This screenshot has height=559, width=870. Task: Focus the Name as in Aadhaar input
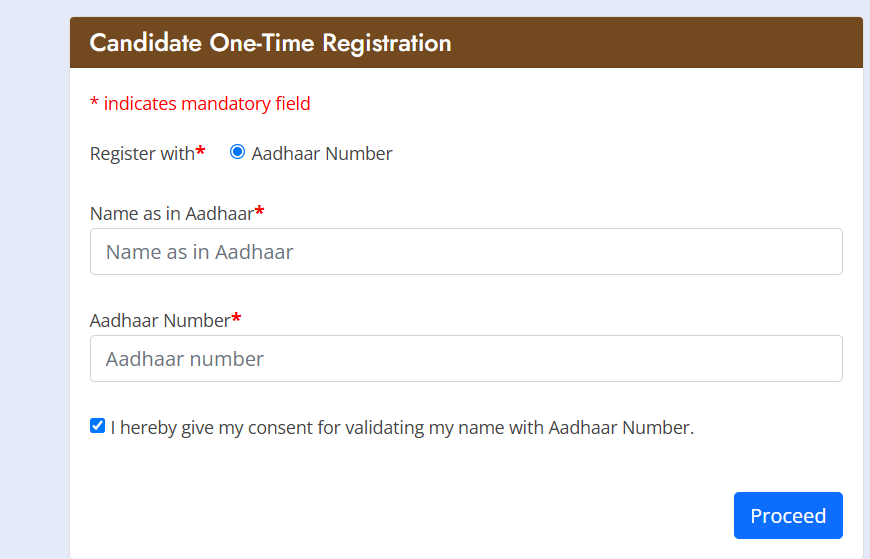(466, 252)
